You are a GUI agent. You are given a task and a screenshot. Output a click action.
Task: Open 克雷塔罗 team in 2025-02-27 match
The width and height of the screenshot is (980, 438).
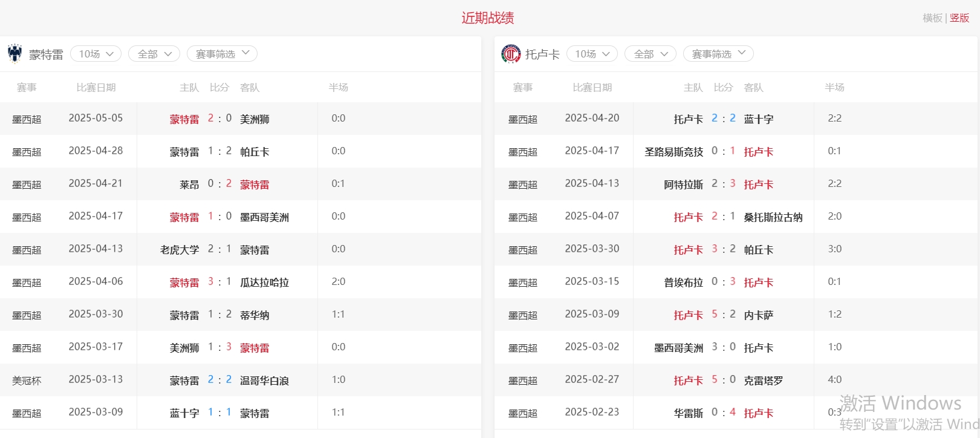coord(763,381)
